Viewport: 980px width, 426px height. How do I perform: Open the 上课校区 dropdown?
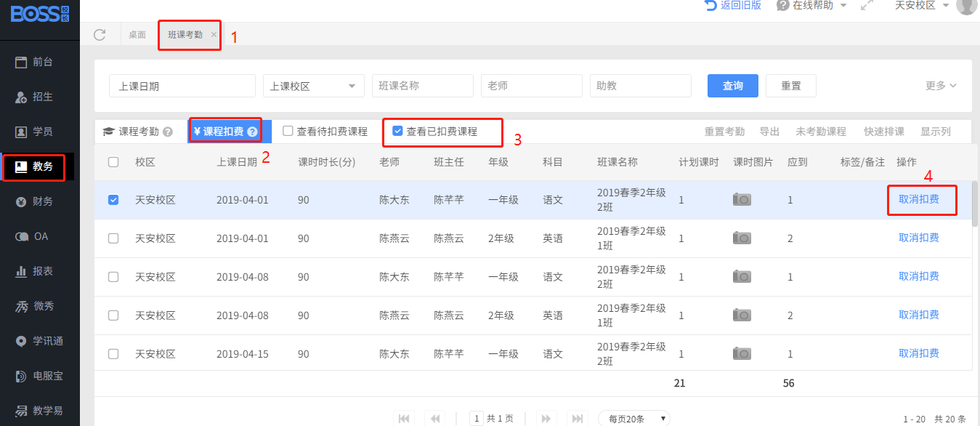pos(314,86)
